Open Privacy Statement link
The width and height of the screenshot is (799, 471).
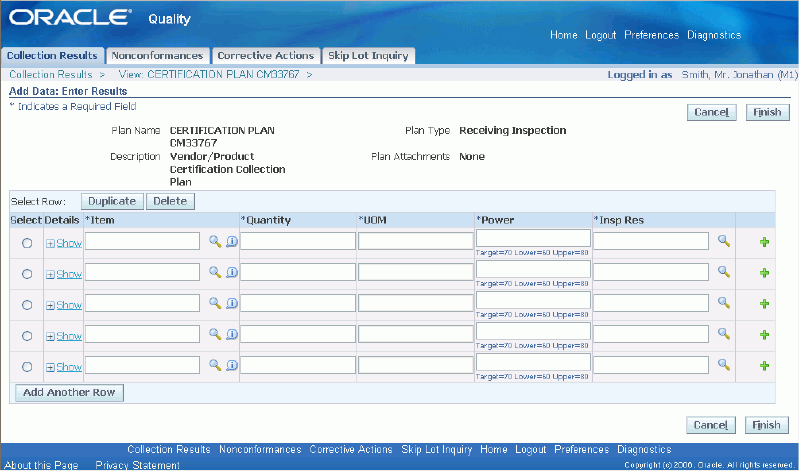[x=138, y=465]
